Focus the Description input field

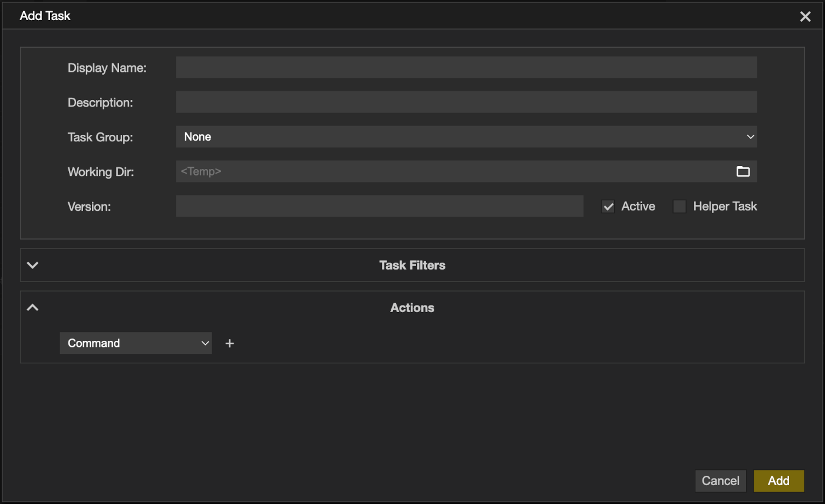tap(467, 102)
